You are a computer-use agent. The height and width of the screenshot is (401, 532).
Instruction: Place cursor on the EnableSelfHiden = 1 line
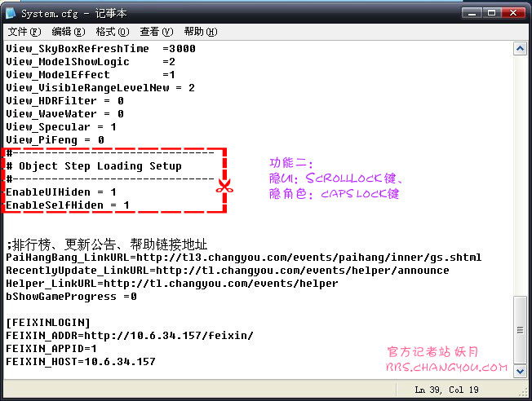tap(68, 205)
